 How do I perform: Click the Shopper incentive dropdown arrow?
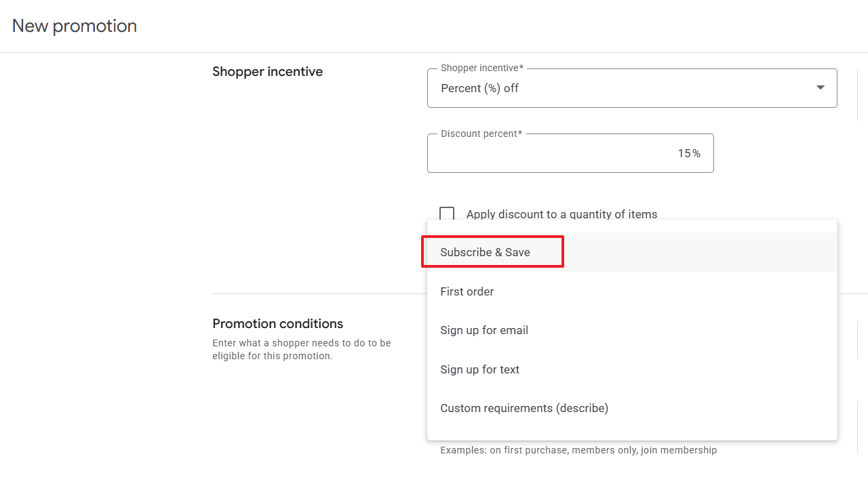pyautogui.click(x=820, y=87)
